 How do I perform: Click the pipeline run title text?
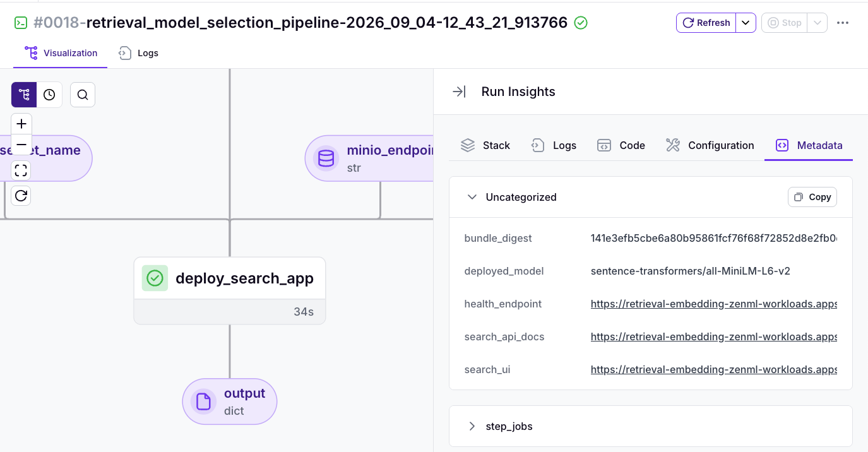pos(300,23)
